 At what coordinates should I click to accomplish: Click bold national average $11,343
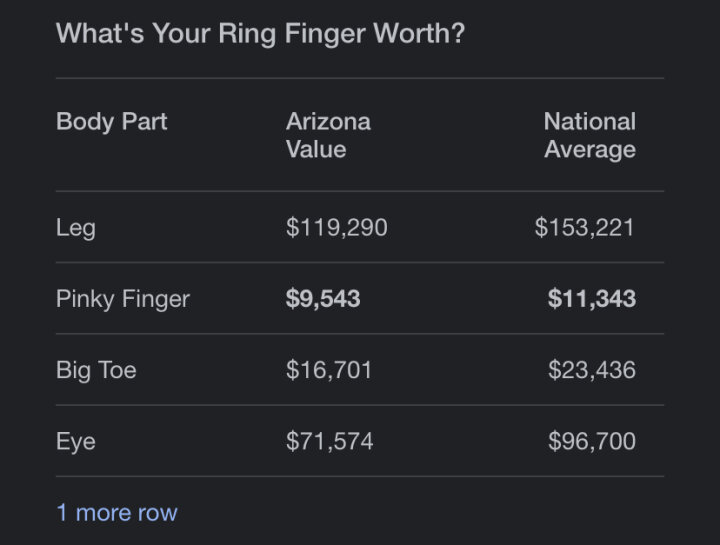coord(592,298)
